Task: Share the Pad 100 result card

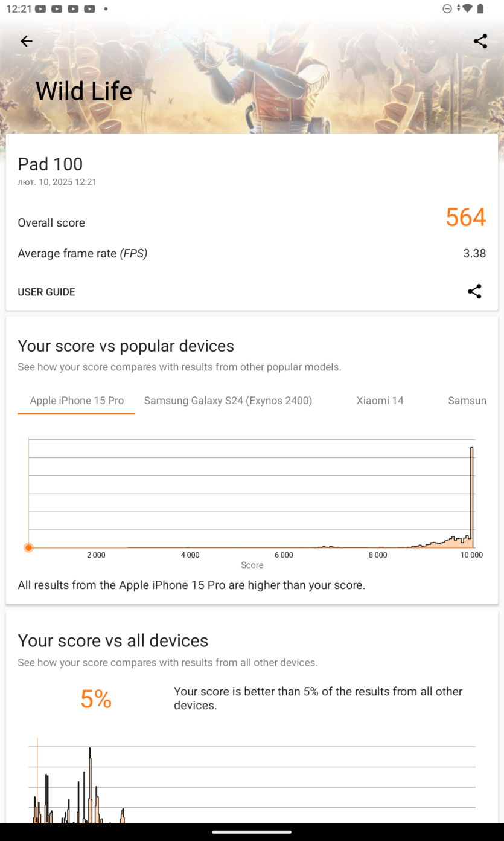Action: coord(475,291)
